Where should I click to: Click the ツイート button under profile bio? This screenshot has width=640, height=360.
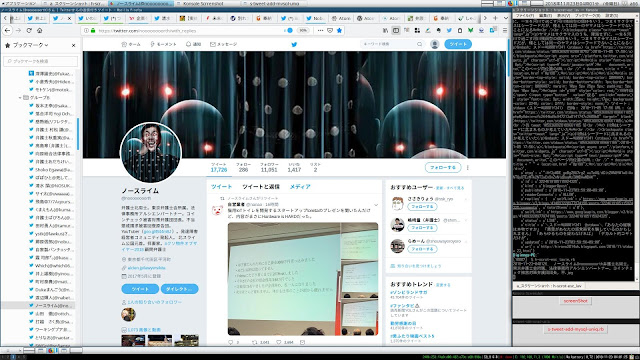(140, 289)
